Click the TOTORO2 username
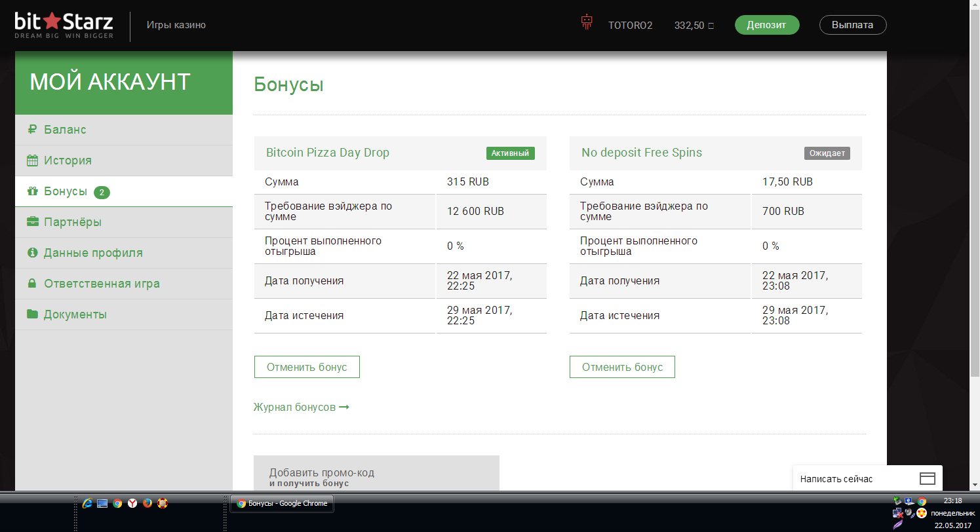Image resolution: width=980 pixels, height=532 pixels. tap(630, 26)
